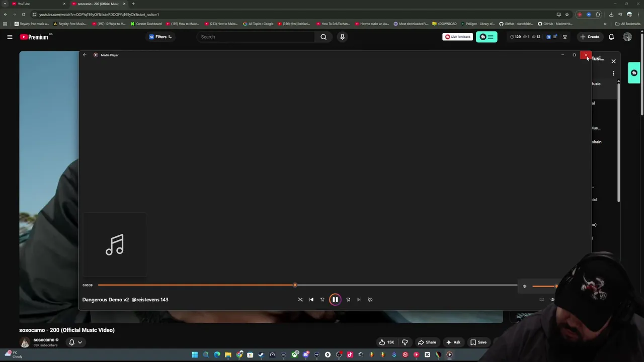
Task: Toggle repeat in Media Player
Action: click(370, 300)
